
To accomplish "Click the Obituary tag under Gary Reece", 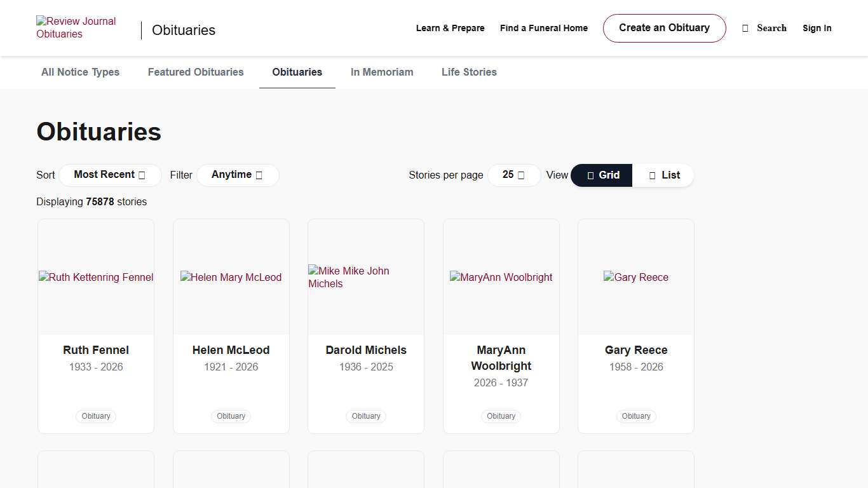I will (636, 416).
